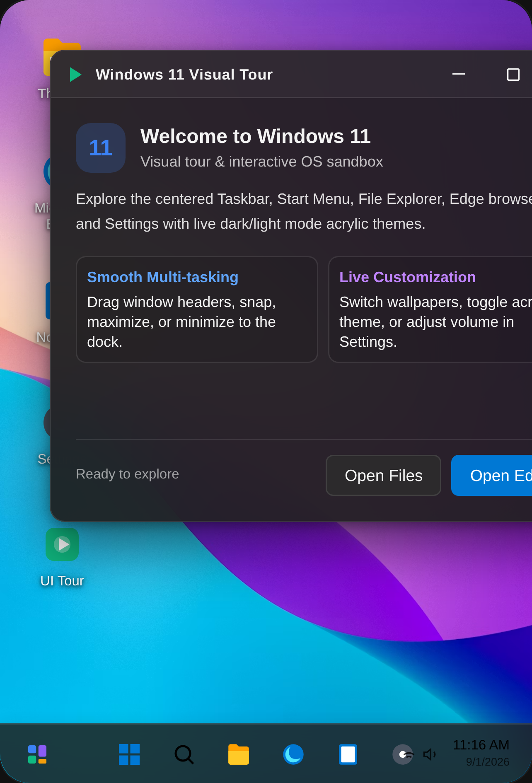Image resolution: width=532 pixels, height=783 pixels.
Task: Open the Windows Start menu button
Action: (129, 754)
